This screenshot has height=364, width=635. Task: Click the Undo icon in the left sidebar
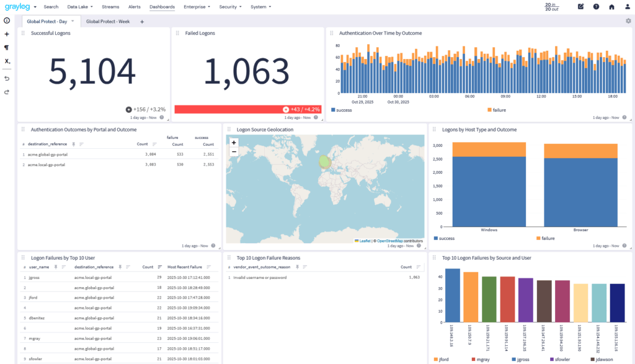6,78
